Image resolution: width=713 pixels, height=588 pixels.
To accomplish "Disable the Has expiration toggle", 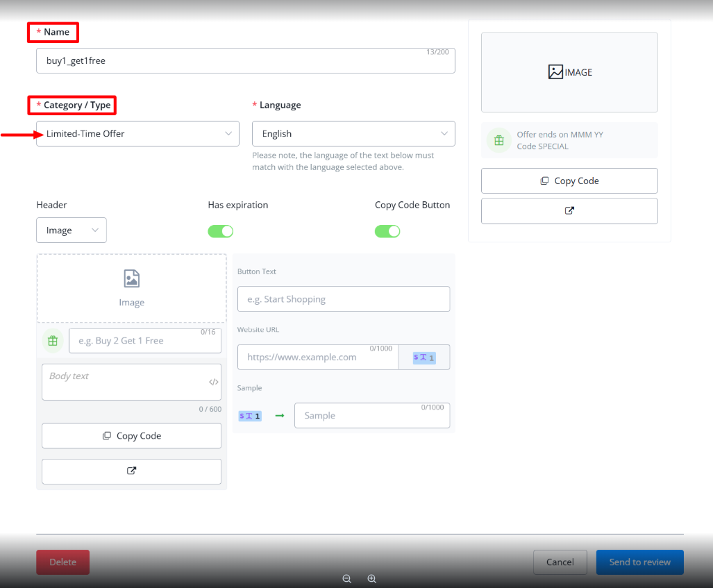I will (x=220, y=231).
